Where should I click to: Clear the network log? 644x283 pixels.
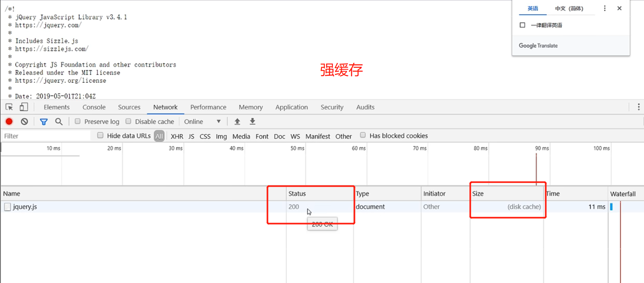point(25,122)
